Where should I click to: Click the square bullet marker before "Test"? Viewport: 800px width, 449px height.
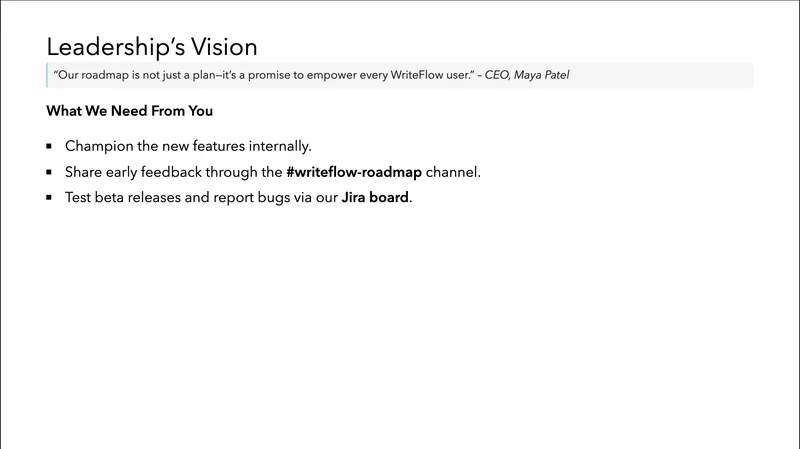pyautogui.click(x=49, y=198)
